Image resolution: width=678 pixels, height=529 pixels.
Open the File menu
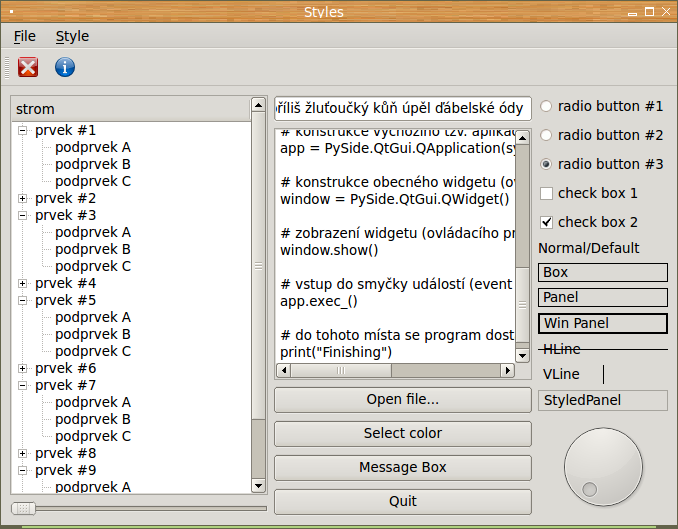pyautogui.click(x=25, y=36)
